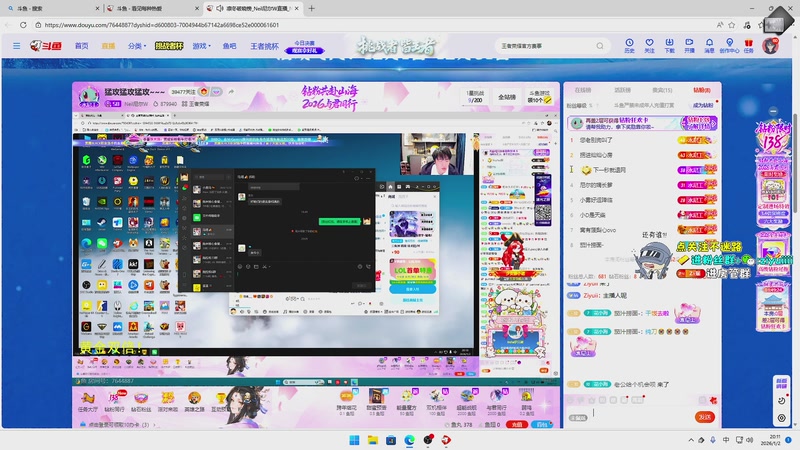Click the 发送 send chat button

(705, 417)
